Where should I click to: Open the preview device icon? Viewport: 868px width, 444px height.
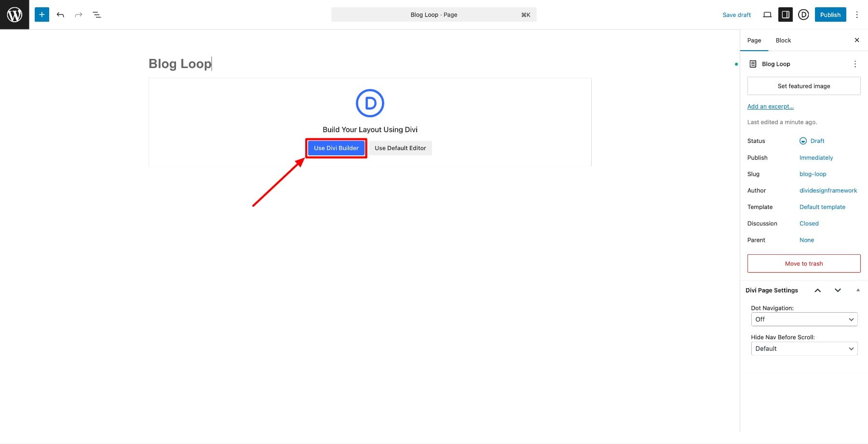[767, 14]
